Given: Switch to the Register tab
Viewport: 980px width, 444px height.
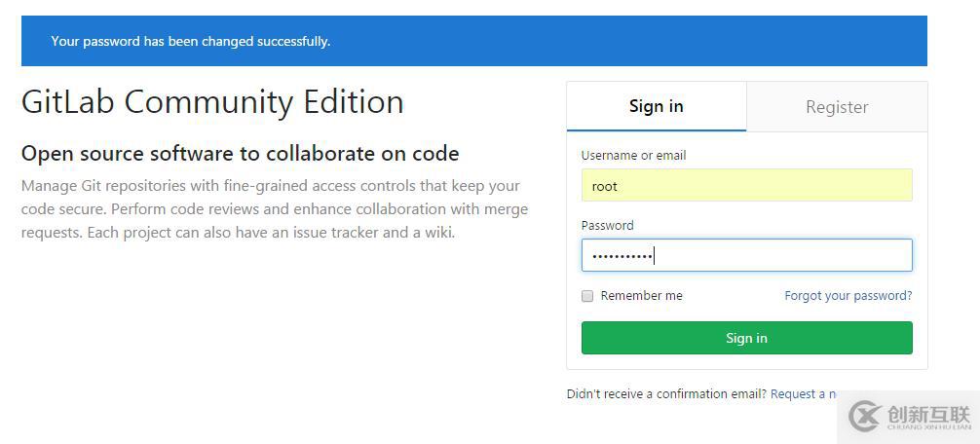Looking at the screenshot, I should [x=837, y=107].
